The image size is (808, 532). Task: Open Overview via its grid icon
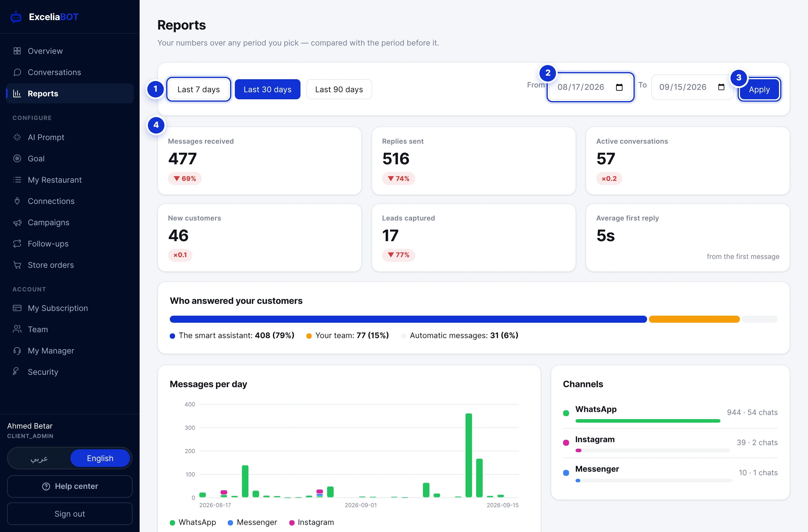click(17, 51)
